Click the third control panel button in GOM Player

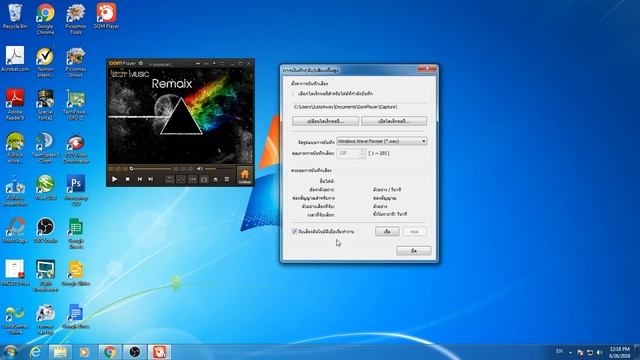point(192,179)
